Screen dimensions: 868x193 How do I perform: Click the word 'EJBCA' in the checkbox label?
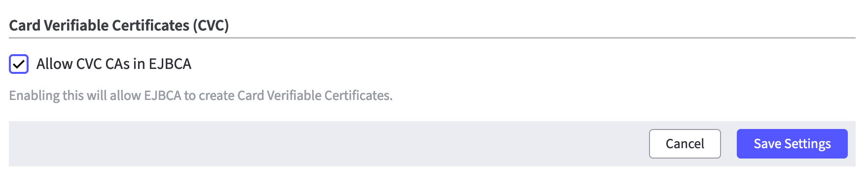coord(170,64)
